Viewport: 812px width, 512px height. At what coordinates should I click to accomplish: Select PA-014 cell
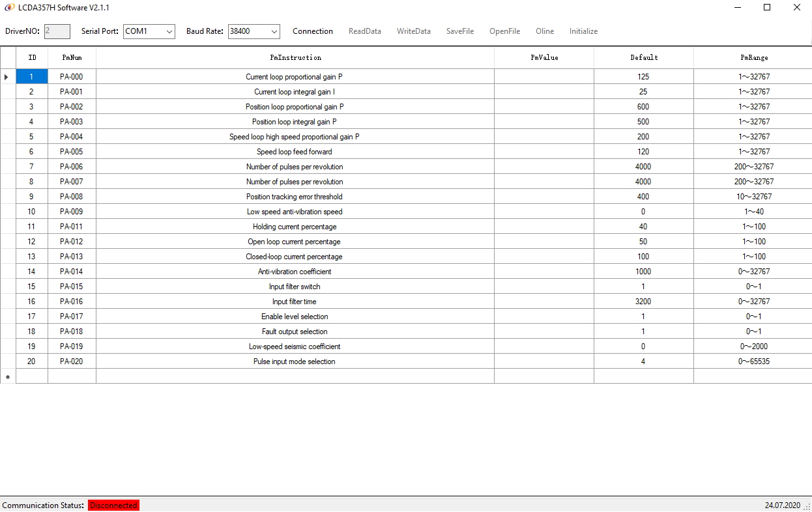72,272
